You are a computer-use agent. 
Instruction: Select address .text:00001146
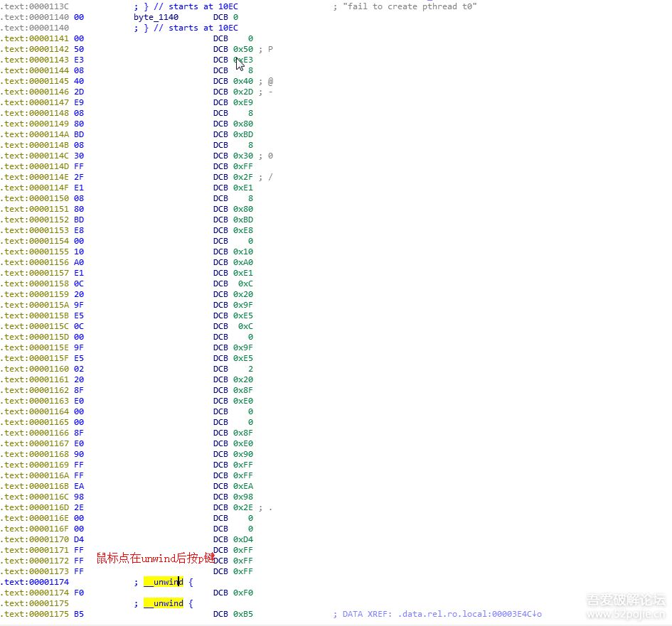pos(34,92)
